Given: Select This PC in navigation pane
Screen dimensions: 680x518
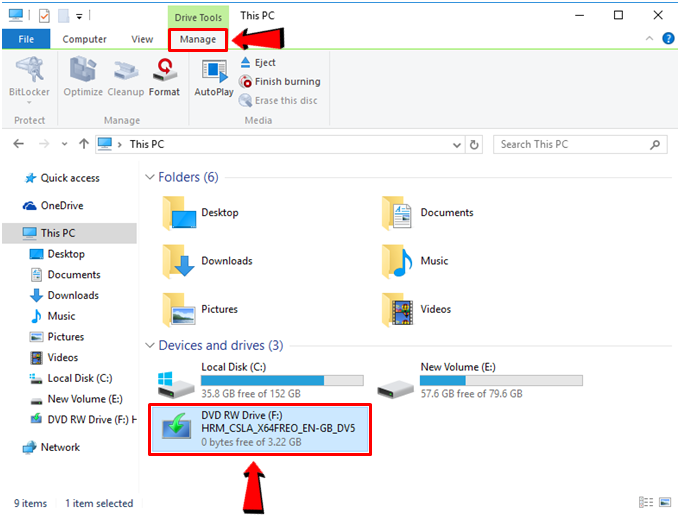Looking at the screenshot, I should coord(69,233).
